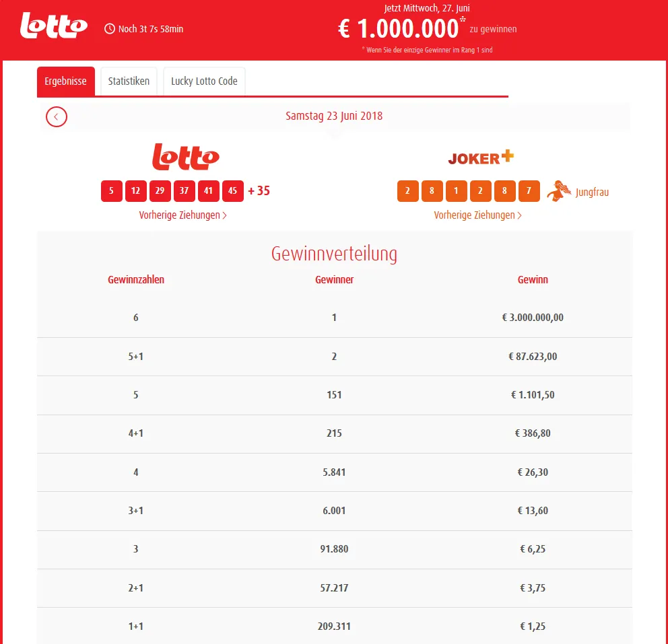The image size is (668, 644).
Task: Open Lotto Vorherige Ziehungen link
Action: pos(182,215)
